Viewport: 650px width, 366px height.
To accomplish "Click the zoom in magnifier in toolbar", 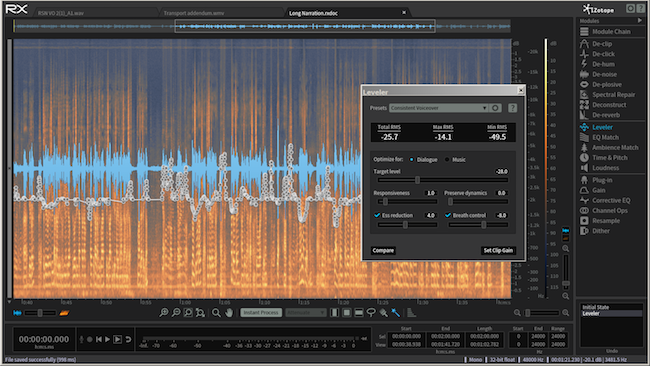I will (x=164, y=313).
